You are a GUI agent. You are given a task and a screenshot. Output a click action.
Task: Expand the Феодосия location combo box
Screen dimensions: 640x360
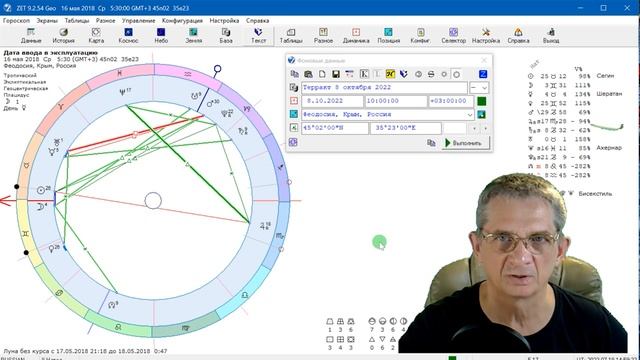coord(470,115)
